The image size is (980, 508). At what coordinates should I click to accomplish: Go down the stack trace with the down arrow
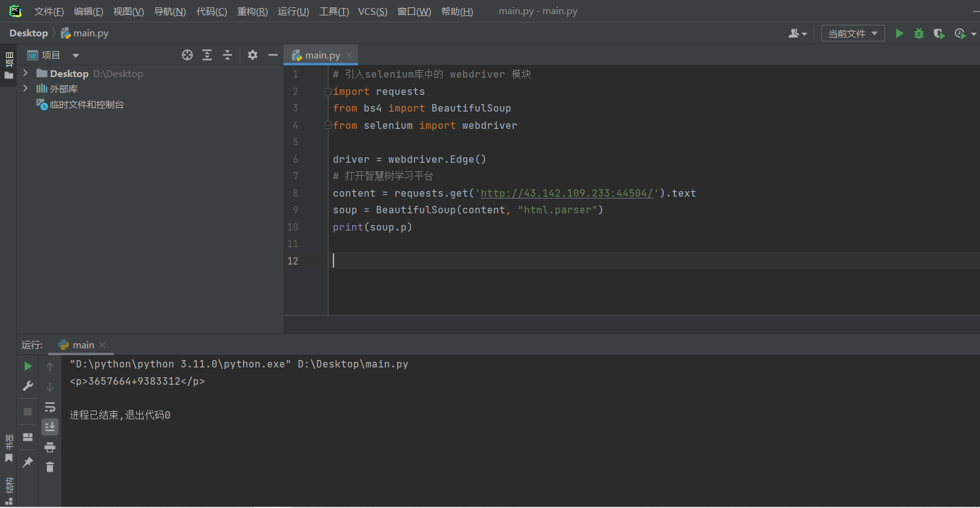coord(50,387)
